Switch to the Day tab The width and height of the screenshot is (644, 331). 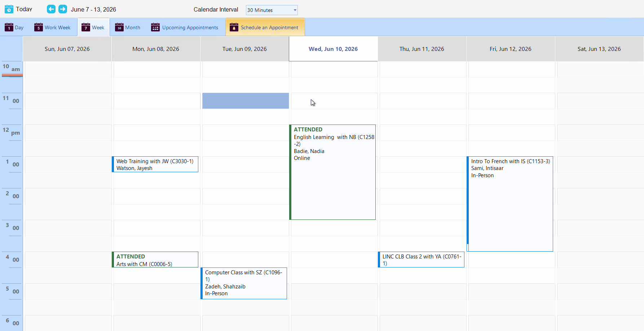(x=14, y=27)
